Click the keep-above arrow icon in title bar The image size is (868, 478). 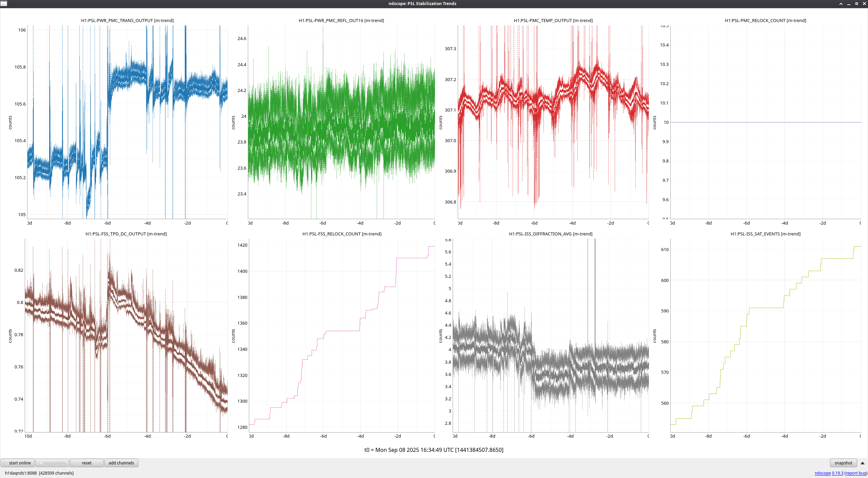(x=841, y=4)
